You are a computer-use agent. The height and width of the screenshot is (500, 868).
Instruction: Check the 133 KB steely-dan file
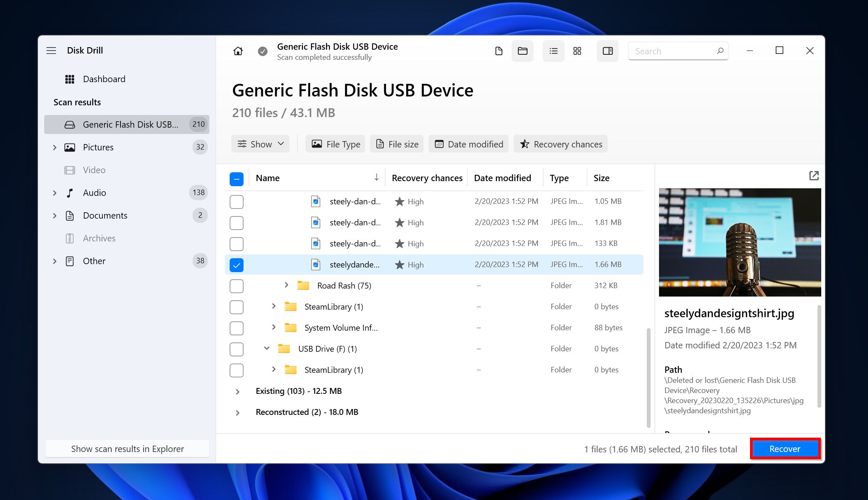click(x=236, y=244)
